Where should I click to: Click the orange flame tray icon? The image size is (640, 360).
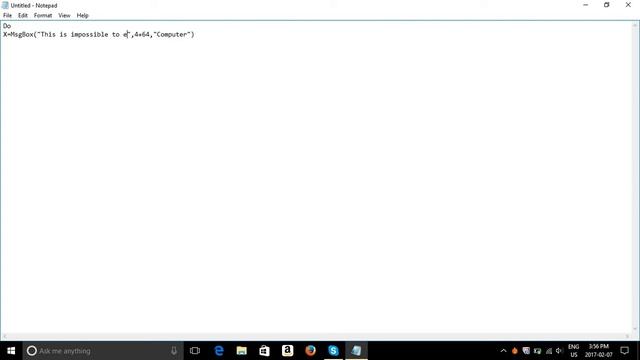[514, 351]
